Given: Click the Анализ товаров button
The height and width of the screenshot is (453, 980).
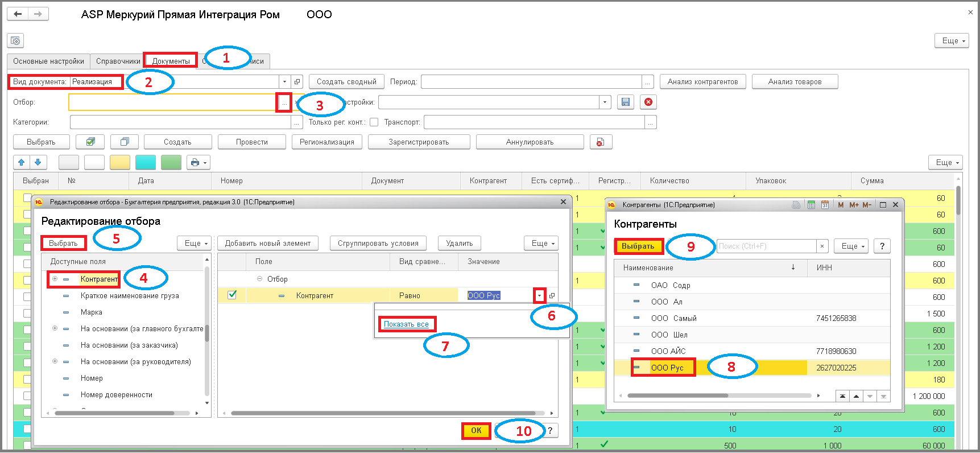Looking at the screenshot, I should (795, 82).
